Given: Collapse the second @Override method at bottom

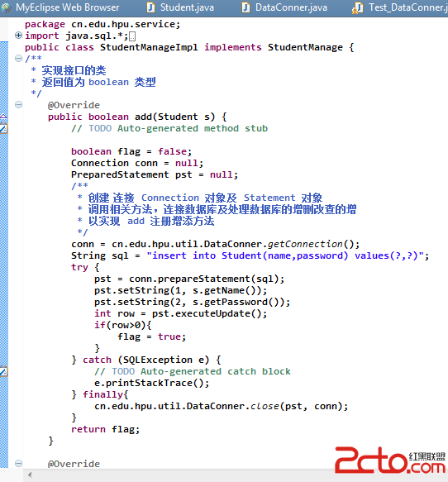Looking at the screenshot, I should tap(18, 463).
